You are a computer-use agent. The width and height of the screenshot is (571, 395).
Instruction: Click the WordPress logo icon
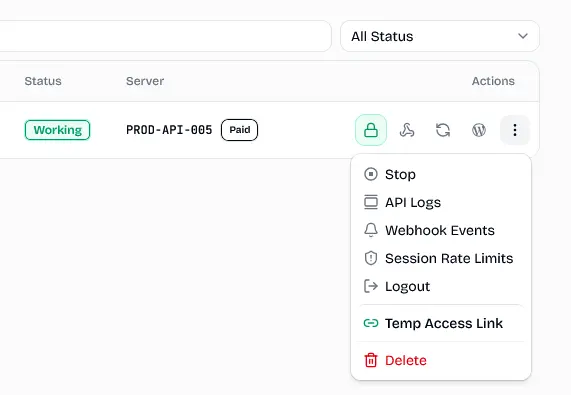coord(479,130)
